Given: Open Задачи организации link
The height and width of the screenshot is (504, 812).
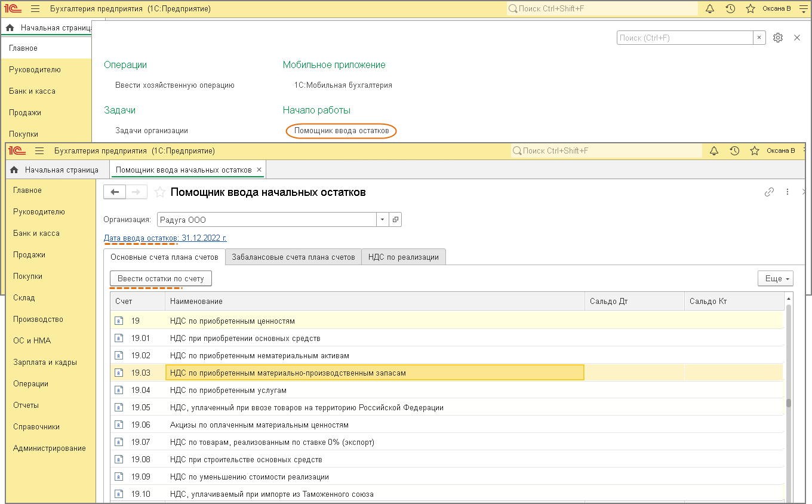Looking at the screenshot, I should point(152,131).
